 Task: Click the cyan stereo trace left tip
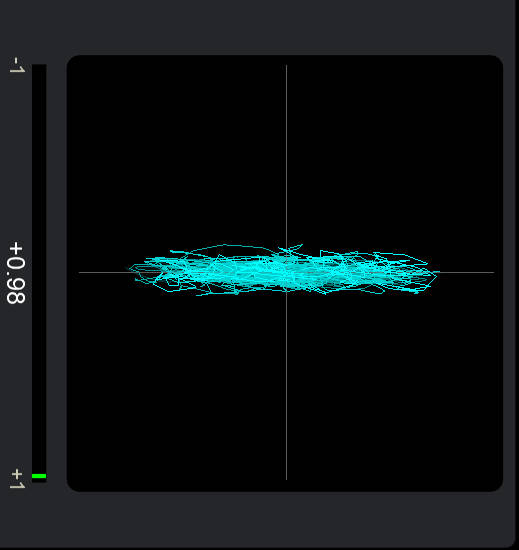pyautogui.click(x=130, y=269)
